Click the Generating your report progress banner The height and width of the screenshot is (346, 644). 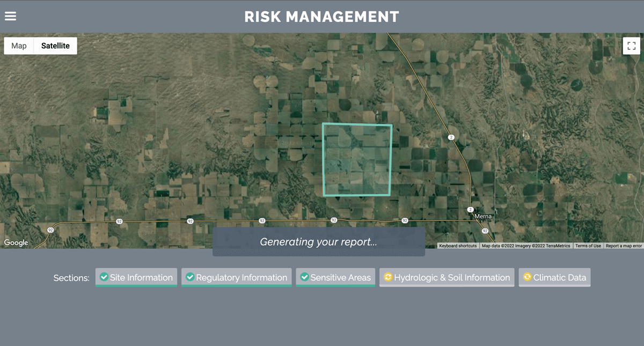[319, 242]
